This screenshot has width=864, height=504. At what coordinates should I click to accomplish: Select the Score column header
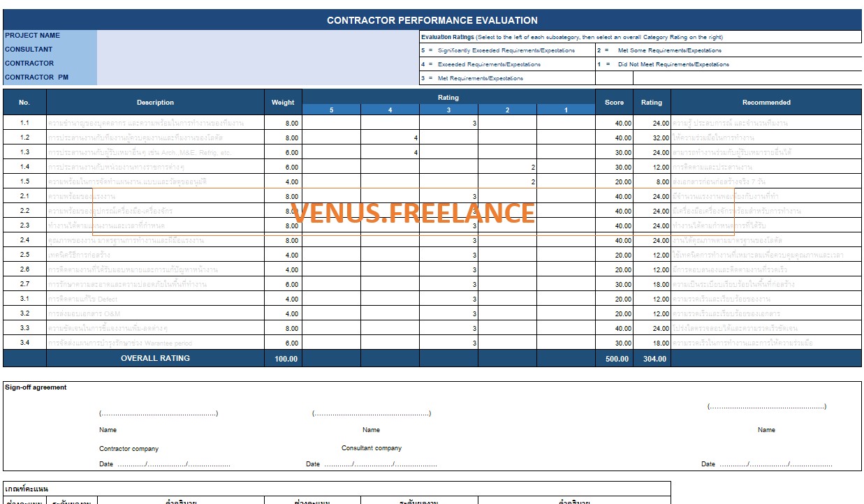coord(614,102)
